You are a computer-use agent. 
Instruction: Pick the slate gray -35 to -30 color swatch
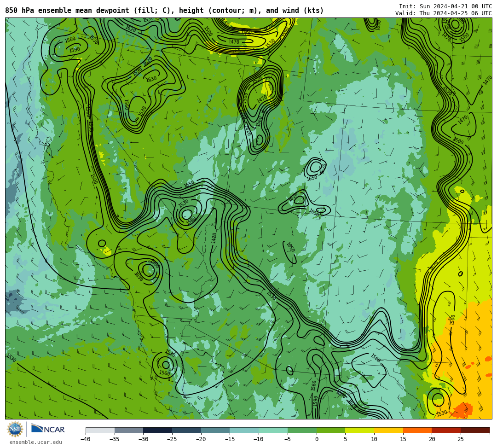tap(129, 430)
